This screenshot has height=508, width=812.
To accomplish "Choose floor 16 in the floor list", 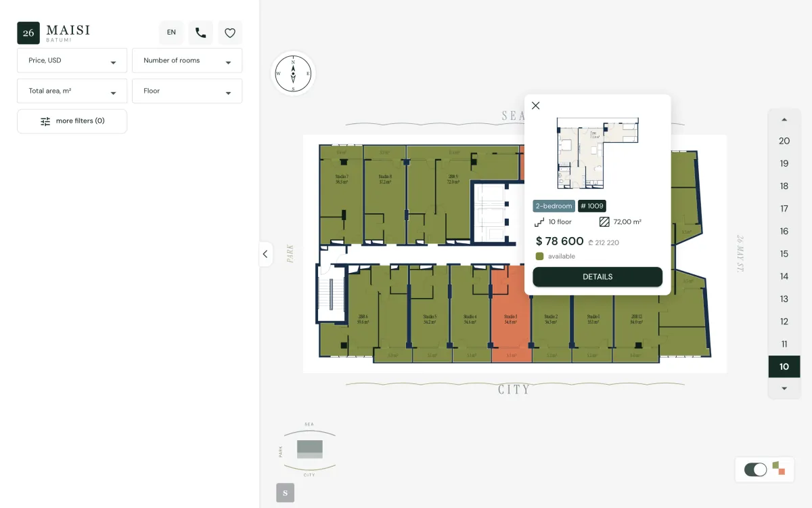I will [784, 231].
